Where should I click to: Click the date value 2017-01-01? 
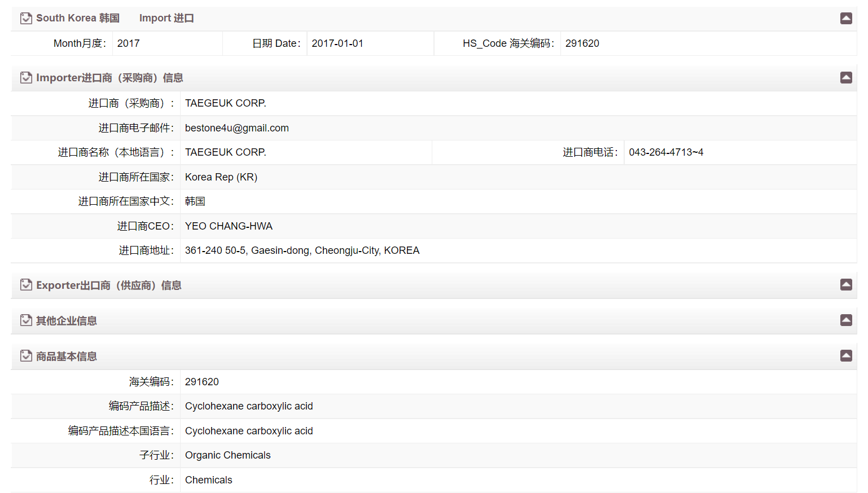(337, 43)
